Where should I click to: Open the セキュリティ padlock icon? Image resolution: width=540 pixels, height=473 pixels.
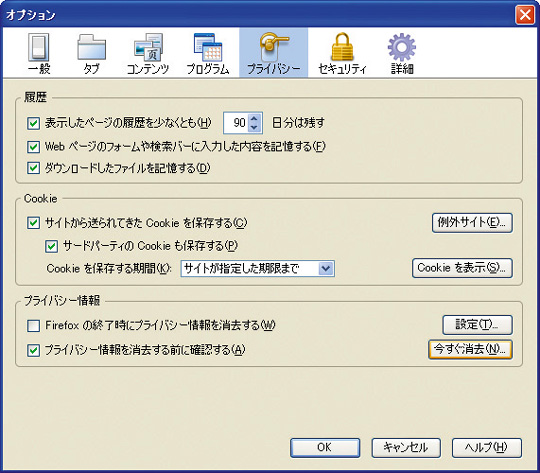click(342, 47)
